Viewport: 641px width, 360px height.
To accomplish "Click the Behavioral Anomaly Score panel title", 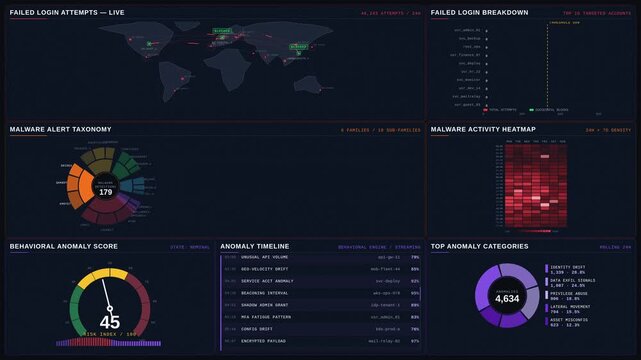I will pos(64,246).
